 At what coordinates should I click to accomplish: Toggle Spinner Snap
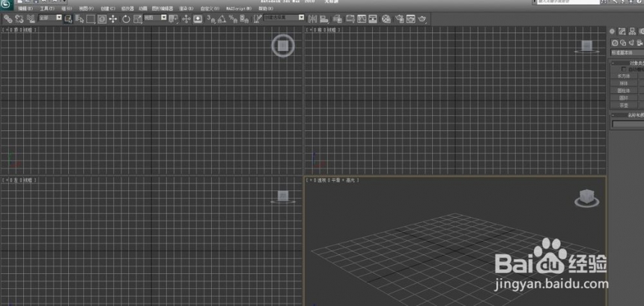pos(244,19)
